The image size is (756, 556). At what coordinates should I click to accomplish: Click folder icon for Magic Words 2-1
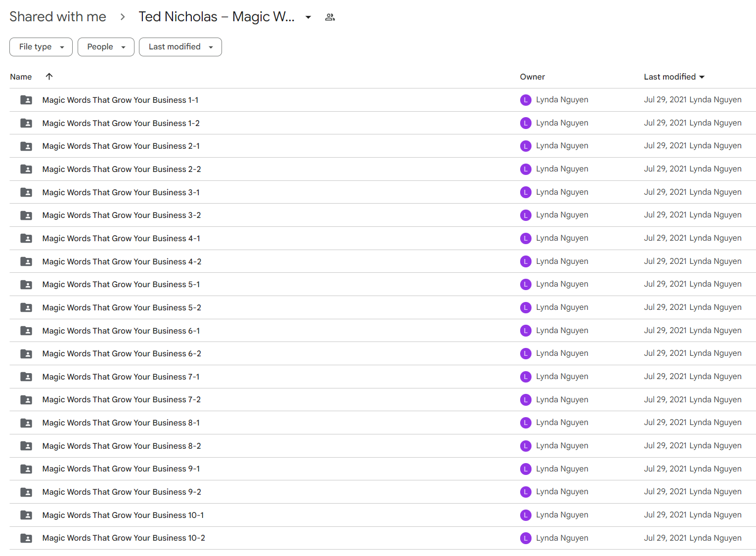coord(26,146)
